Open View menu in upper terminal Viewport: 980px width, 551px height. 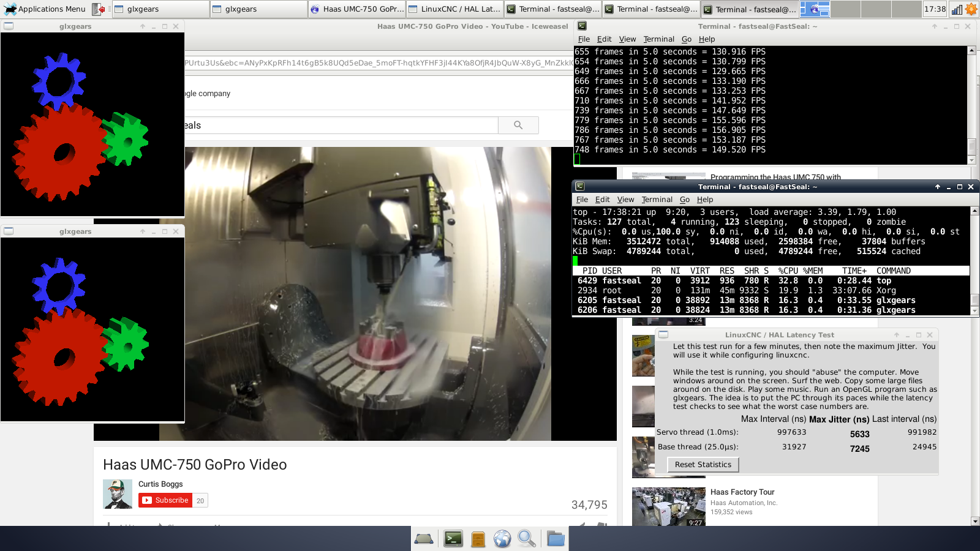pyautogui.click(x=627, y=39)
